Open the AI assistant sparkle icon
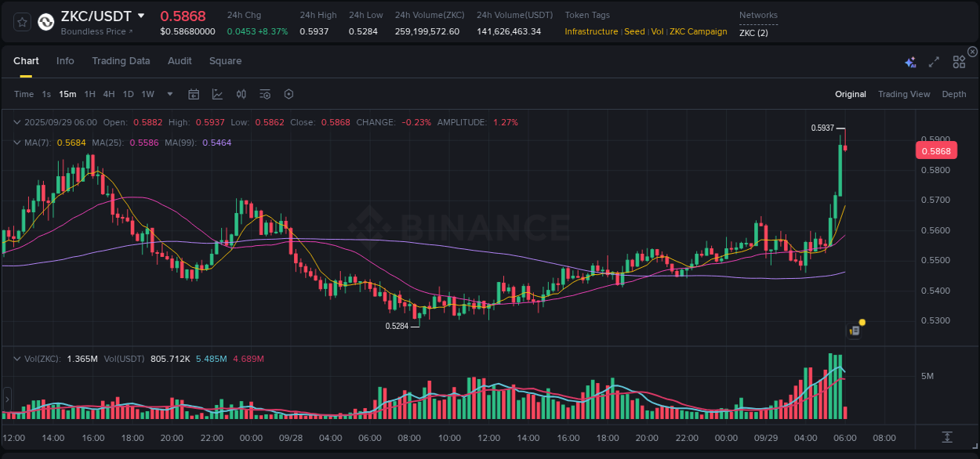Image resolution: width=980 pixels, height=459 pixels. click(910, 61)
